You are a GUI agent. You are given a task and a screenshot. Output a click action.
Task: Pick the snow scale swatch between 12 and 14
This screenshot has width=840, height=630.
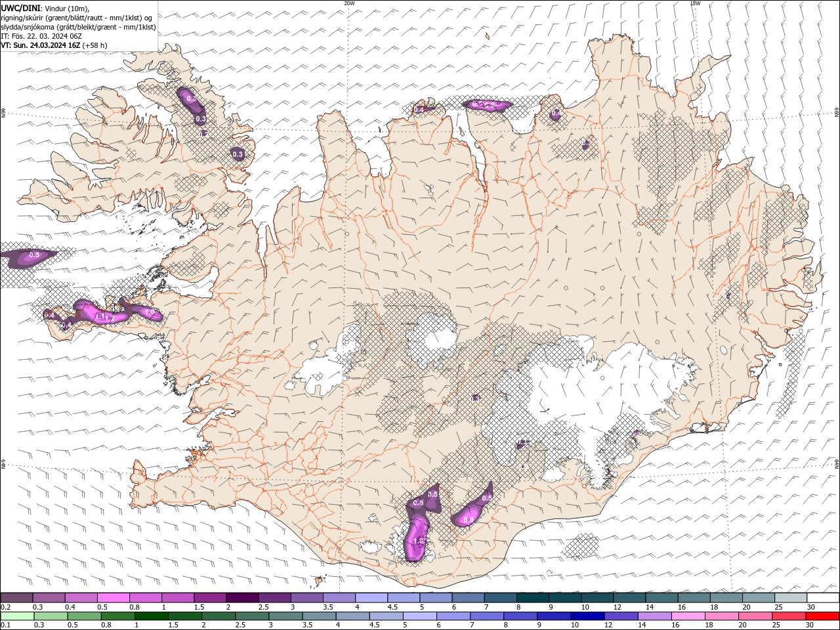tap(629, 598)
